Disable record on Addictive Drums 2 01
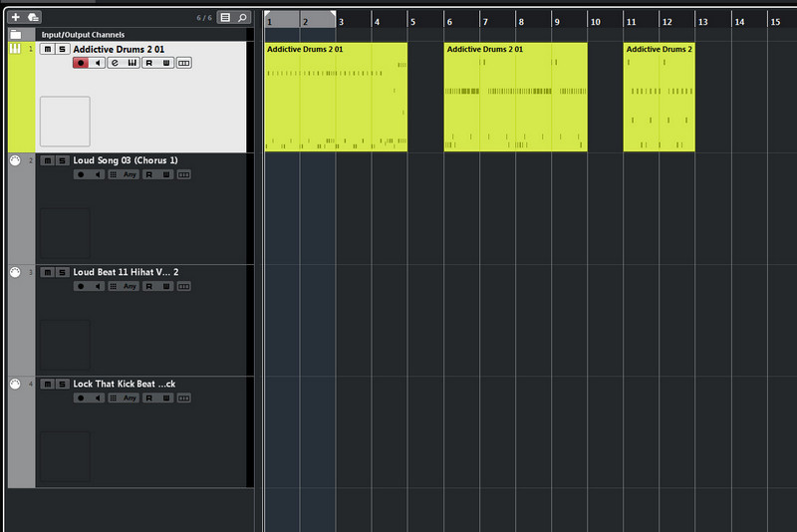Image resolution: width=797 pixels, height=532 pixels. pyautogui.click(x=81, y=63)
